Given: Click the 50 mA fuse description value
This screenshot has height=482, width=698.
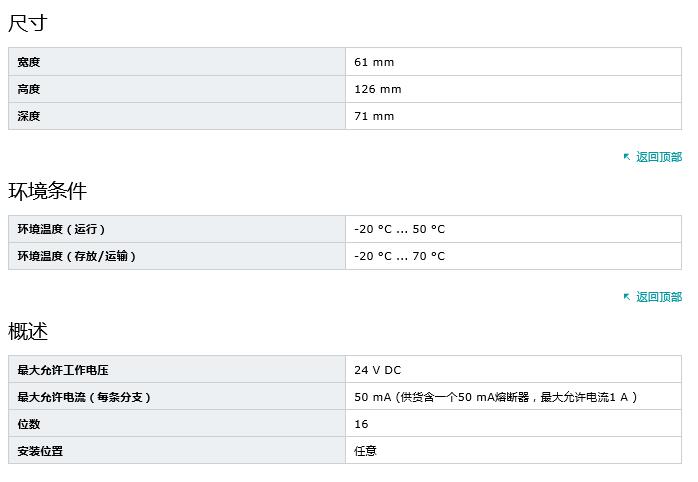Looking at the screenshot, I should pos(495,397).
